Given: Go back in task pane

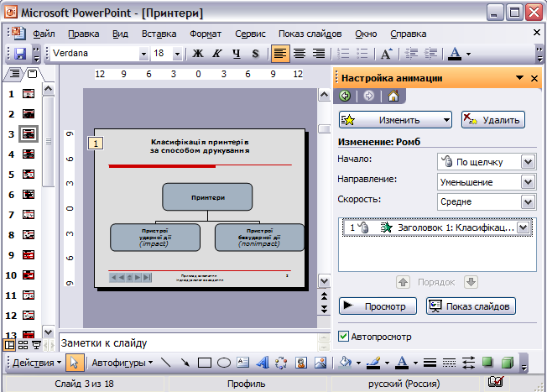Looking at the screenshot, I should [x=345, y=96].
